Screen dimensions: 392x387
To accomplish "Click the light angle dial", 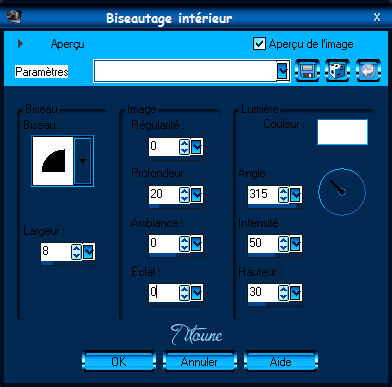I will click(342, 192).
